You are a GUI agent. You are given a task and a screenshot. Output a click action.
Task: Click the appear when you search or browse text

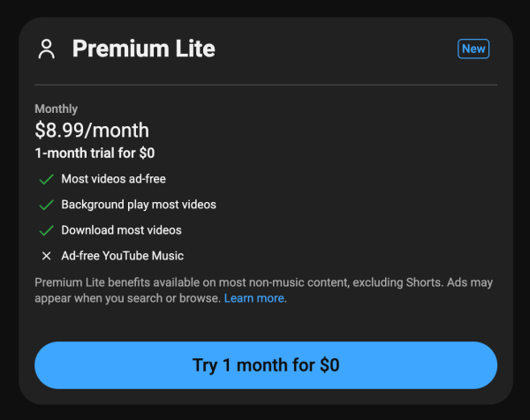coord(127,298)
